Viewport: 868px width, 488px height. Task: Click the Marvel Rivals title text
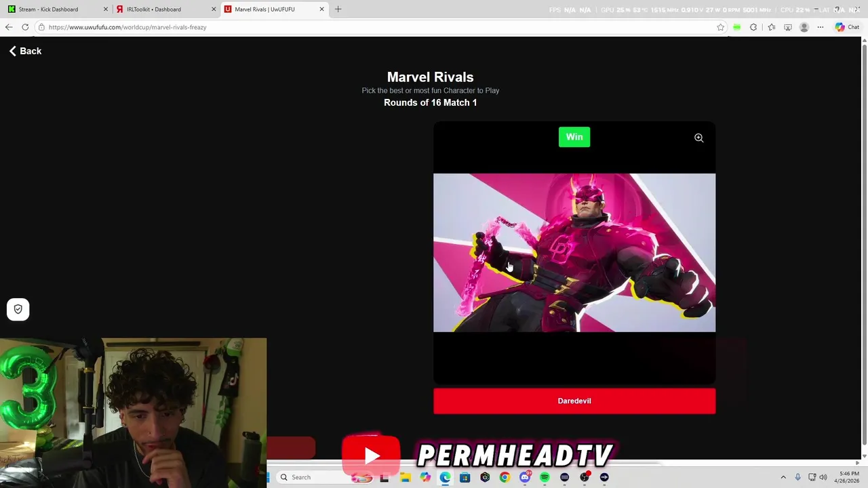click(x=430, y=77)
